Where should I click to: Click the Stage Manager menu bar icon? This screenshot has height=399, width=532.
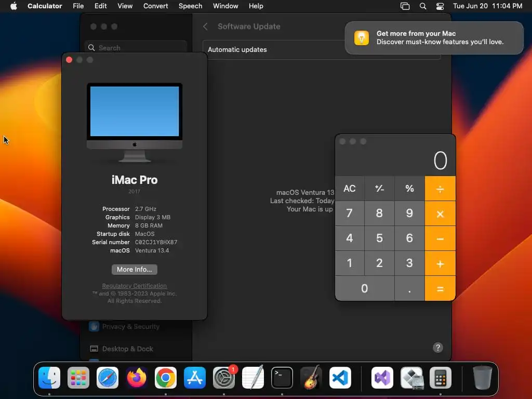pos(405,6)
